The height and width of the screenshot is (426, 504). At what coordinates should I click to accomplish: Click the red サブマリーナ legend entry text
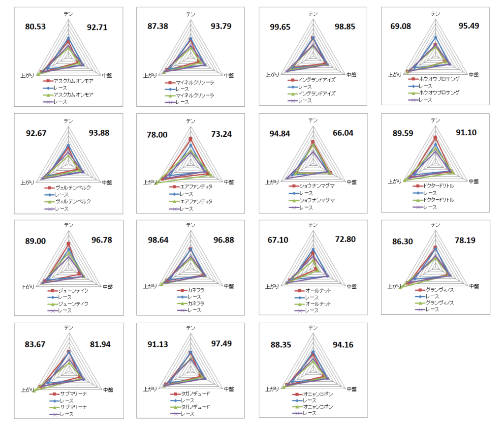[73, 394]
